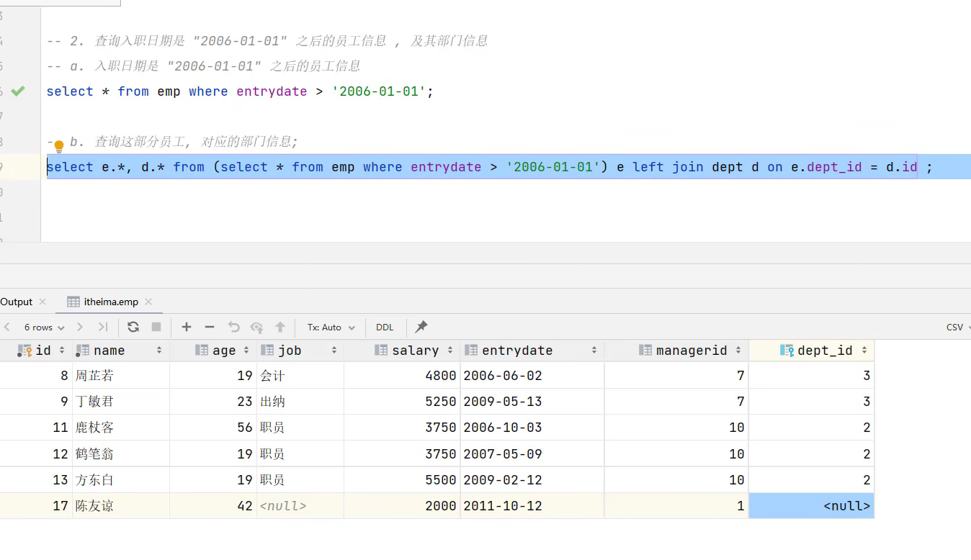The image size is (971, 560).
Task: Click in the highlighted left join query line
Action: click(x=490, y=167)
